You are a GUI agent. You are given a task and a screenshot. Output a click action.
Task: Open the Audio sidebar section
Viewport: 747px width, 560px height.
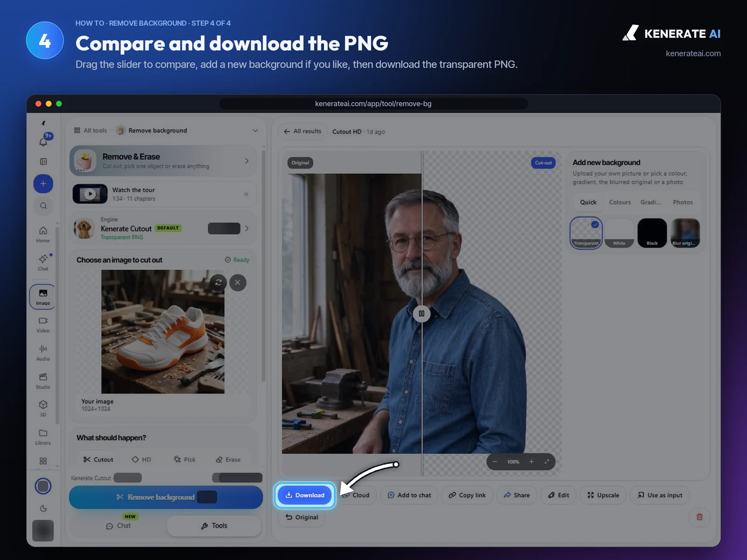pyautogui.click(x=43, y=353)
